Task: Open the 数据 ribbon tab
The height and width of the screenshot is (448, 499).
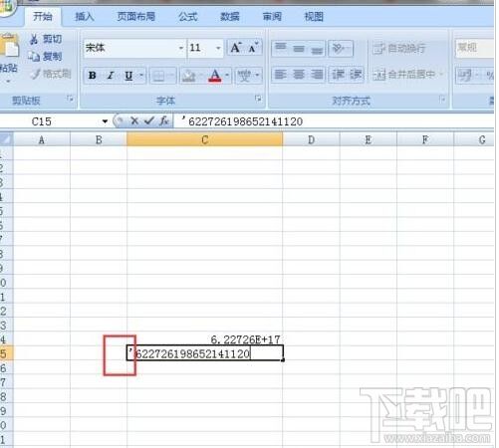Action: pos(230,17)
